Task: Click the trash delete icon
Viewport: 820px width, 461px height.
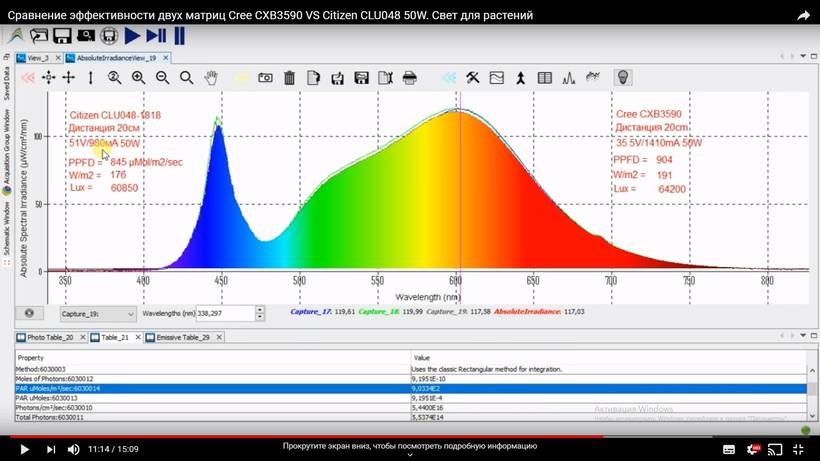Action: (x=289, y=78)
